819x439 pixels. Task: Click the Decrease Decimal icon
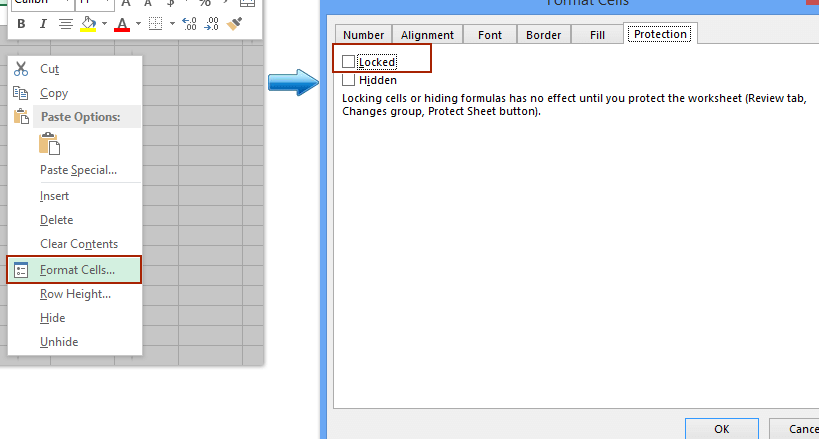click(x=212, y=24)
